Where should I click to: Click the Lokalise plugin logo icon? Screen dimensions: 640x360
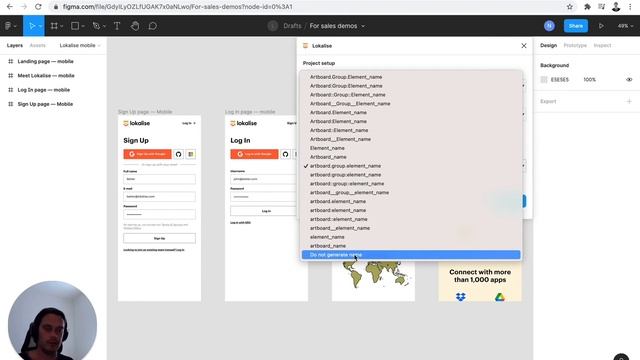point(305,46)
